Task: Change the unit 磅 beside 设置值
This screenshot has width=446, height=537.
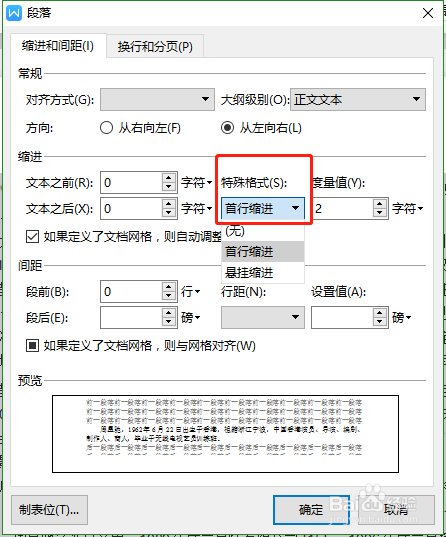Action: 401,317
